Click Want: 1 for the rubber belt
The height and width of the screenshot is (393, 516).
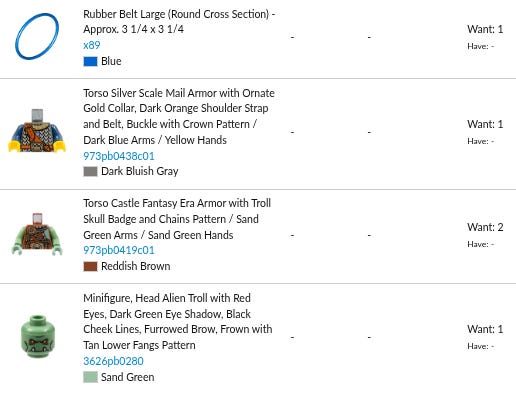point(485,29)
